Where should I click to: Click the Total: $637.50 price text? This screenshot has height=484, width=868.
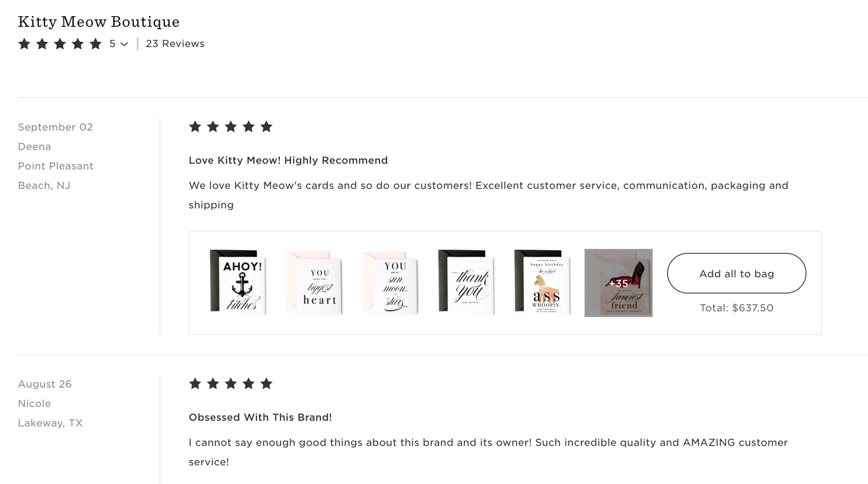[x=736, y=307]
